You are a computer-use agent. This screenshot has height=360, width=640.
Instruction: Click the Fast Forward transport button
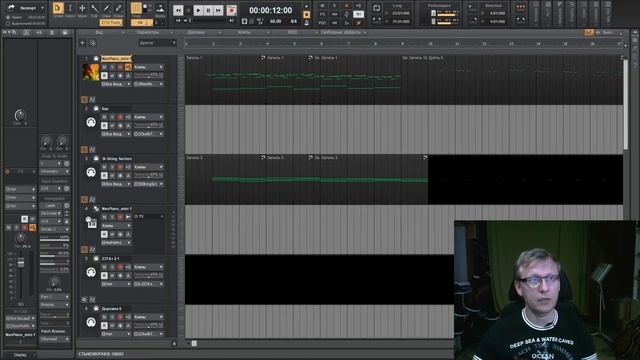(x=218, y=10)
